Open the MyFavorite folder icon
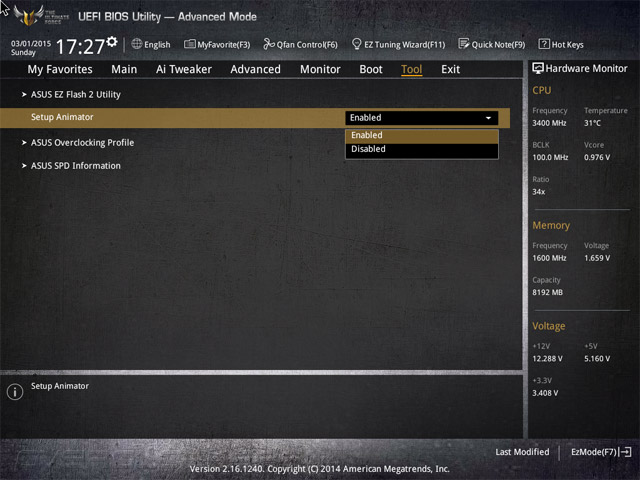This screenshot has height=480, width=640. click(x=189, y=44)
